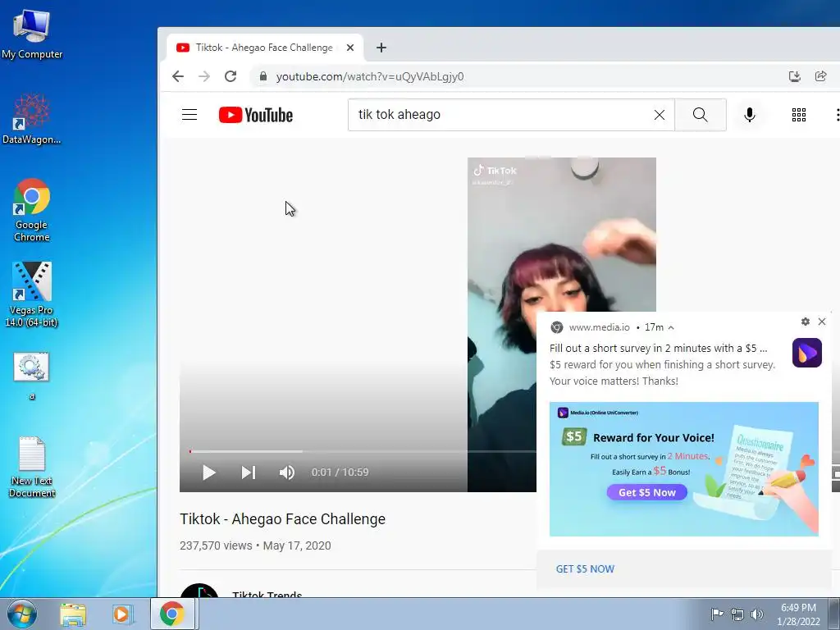Collapse the notification with chevron
Viewport: 840px width, 630px height.
[x=671, y=327]
